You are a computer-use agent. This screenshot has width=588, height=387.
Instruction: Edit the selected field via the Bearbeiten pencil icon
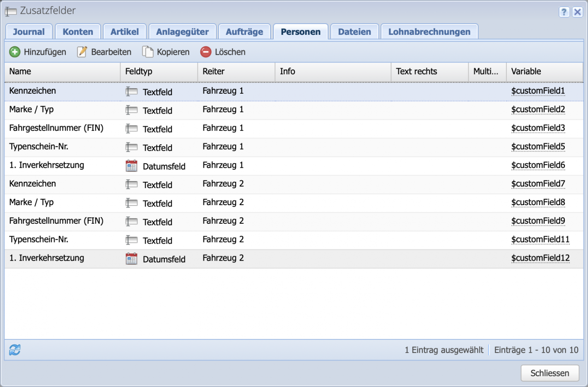pos(82,51)
